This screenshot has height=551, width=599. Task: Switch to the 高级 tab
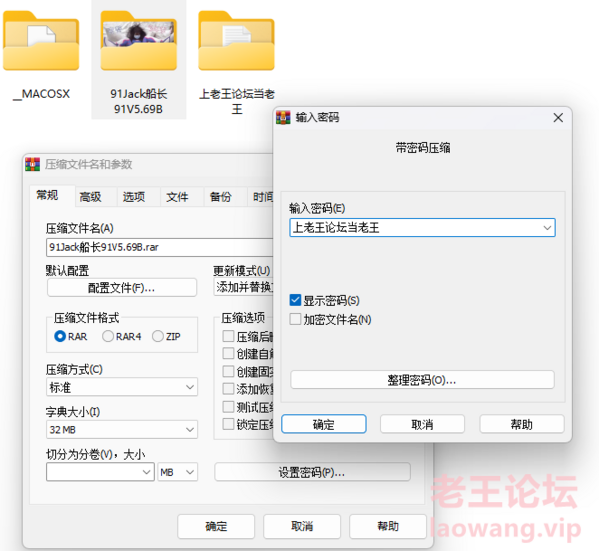91,197
